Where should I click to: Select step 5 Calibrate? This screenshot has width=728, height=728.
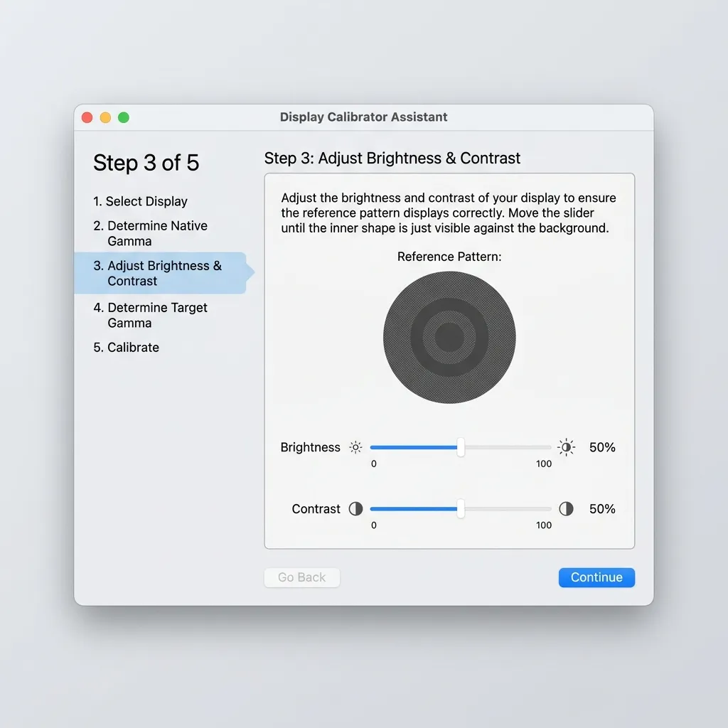point(127,347)
